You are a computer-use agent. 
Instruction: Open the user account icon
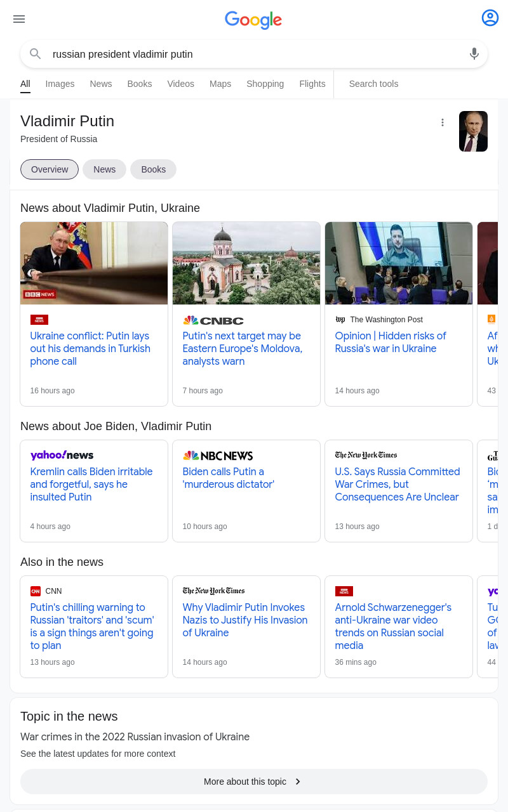490,18
